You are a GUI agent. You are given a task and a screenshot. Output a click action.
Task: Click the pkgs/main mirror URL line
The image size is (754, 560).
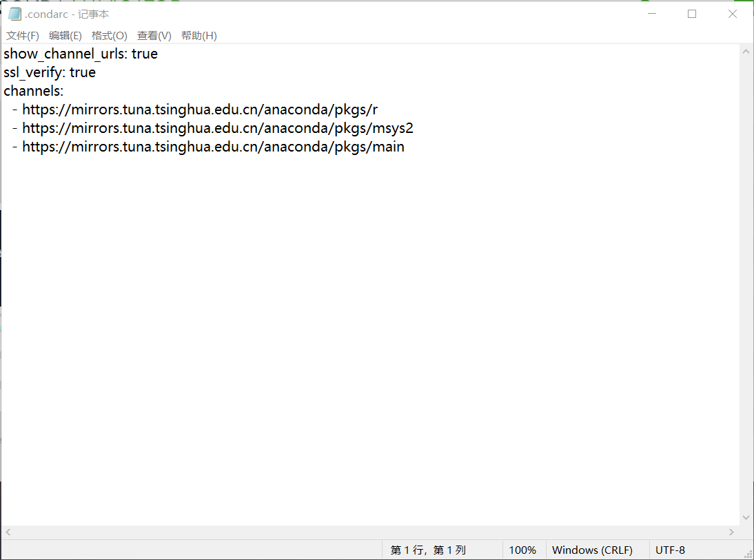tap(208, 147)
